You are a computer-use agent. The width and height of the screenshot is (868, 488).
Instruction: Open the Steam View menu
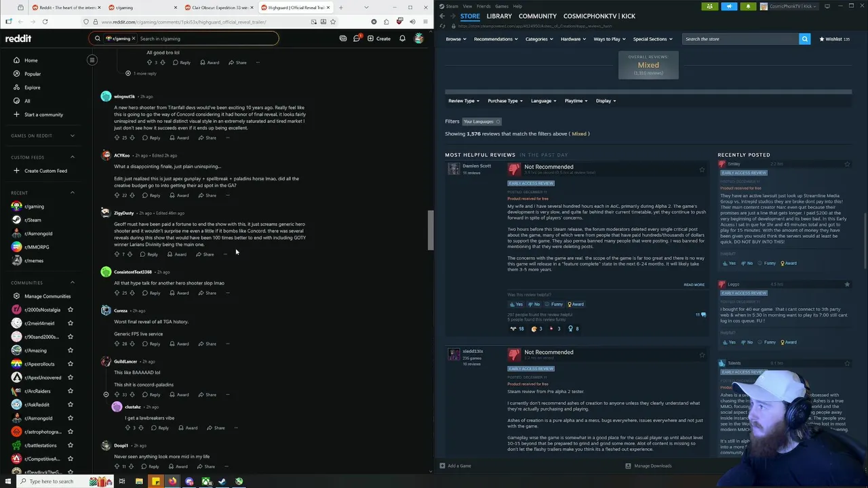(x=467, y=6)
